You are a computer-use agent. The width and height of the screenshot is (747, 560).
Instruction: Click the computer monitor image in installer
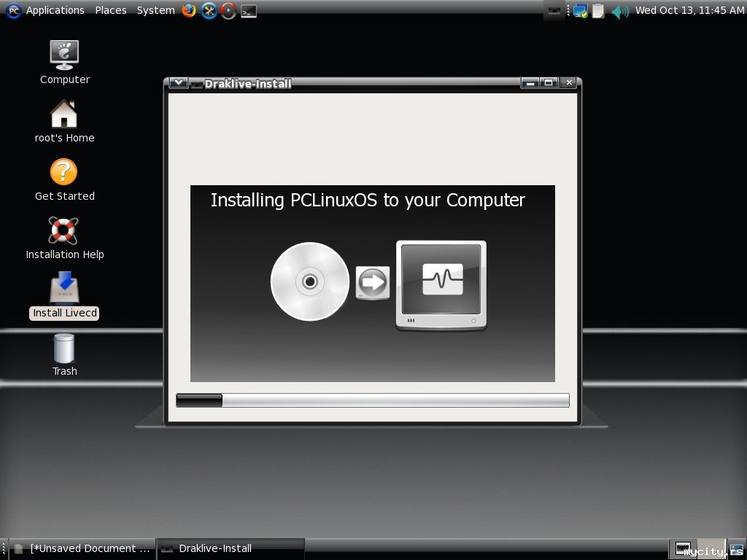coord(441,285)
